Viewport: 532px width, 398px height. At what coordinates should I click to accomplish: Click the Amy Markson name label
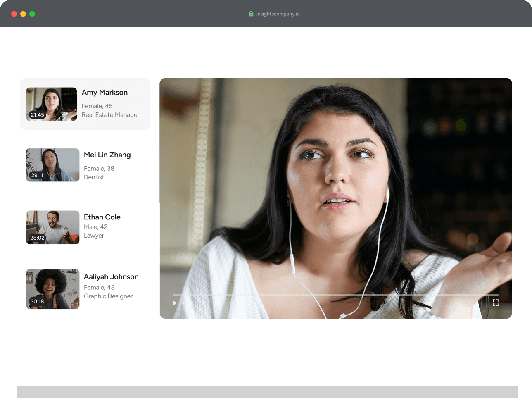pyautogui.click(x=104, y=93)
